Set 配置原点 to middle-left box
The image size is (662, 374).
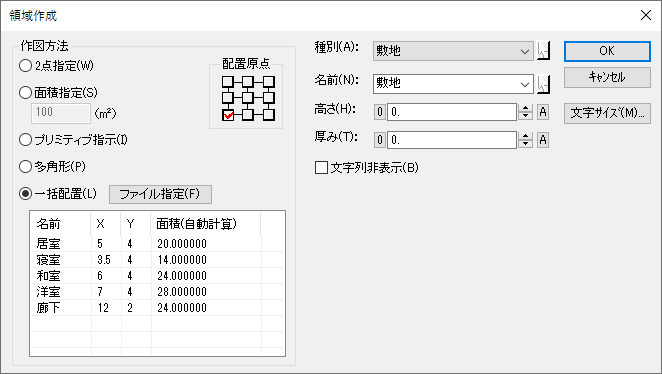228,98
